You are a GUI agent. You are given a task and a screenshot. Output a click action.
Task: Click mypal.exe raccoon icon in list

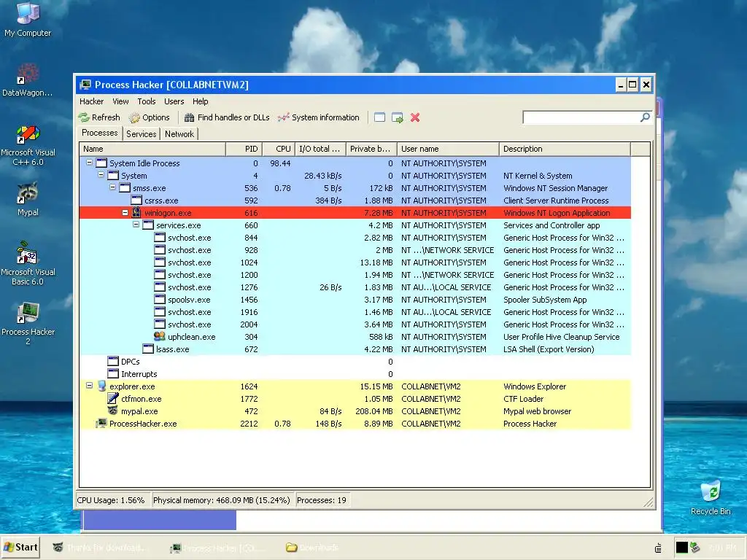tap(113, 411)
